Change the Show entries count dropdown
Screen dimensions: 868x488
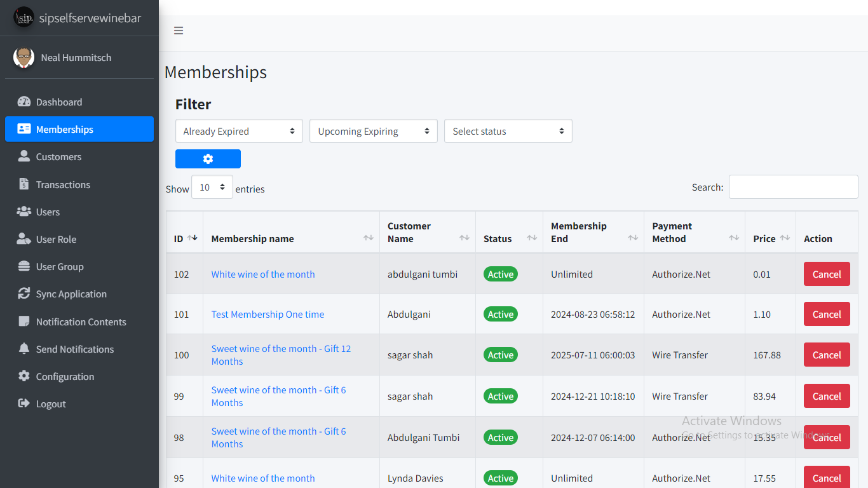[212, 187]
